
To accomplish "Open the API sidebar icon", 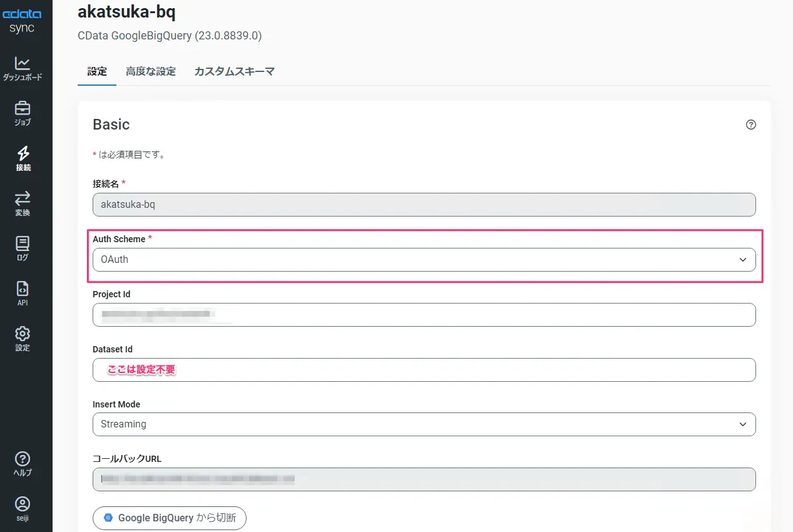I will pyautogui.click(x=23, y=294).
